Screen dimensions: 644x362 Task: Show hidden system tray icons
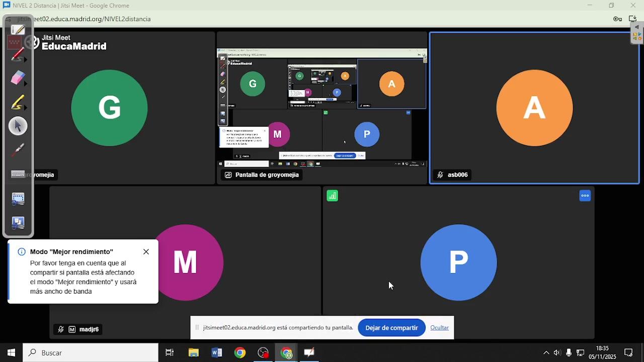546,353
